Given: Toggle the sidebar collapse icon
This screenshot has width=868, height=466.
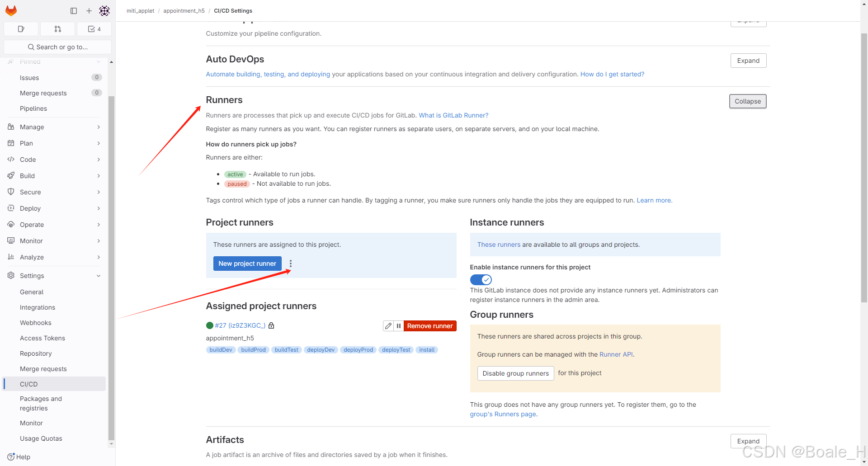Looking at the screenshot, I should pos(74,10).
